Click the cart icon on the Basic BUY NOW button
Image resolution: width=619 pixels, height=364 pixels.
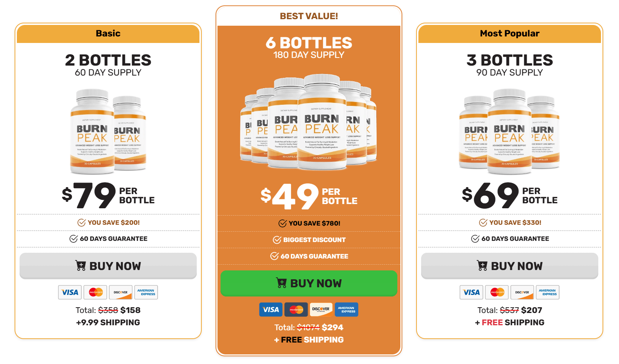pyautogui.click(x=81, y=266)
